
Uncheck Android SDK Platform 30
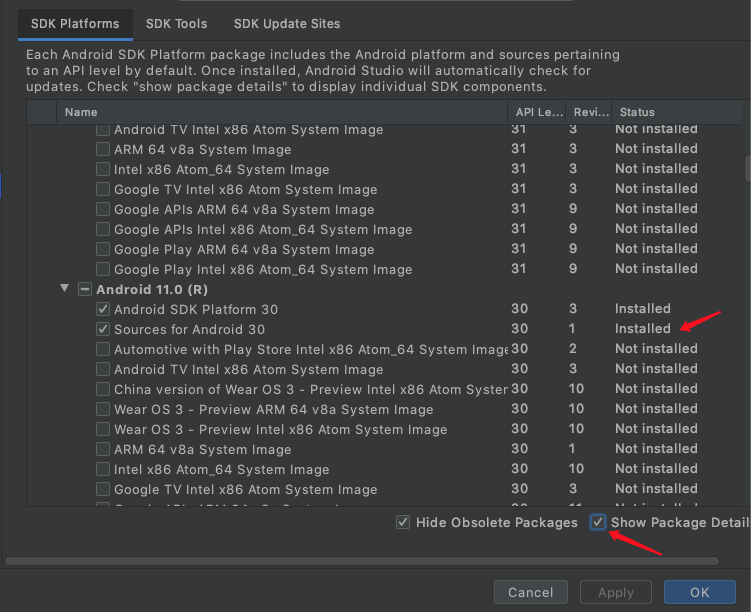[102, 309]
